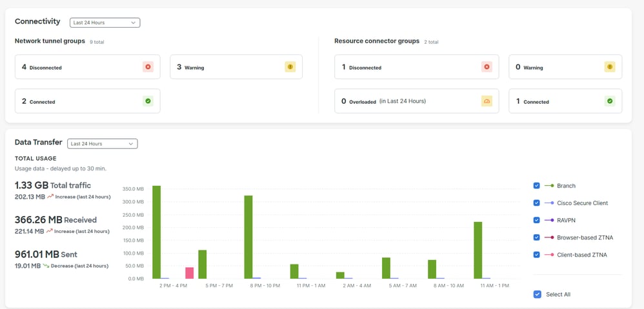644x309 pixels.
Task: Click the received increase trend arrow icon
Action: click(49, 231)
